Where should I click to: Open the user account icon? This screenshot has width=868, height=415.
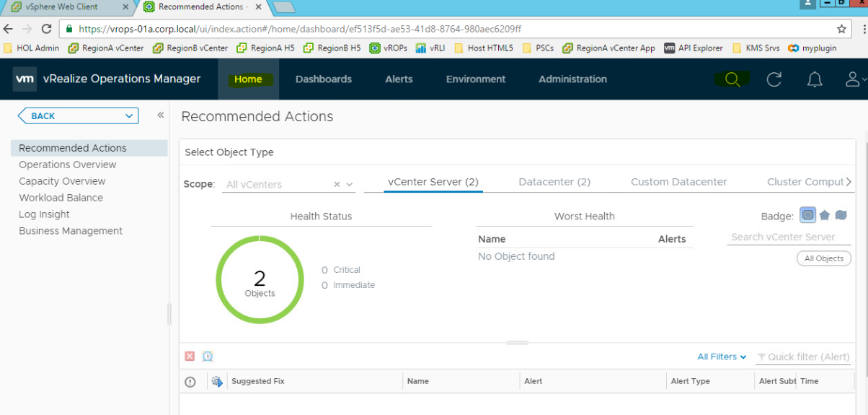(x=853, y=79)
